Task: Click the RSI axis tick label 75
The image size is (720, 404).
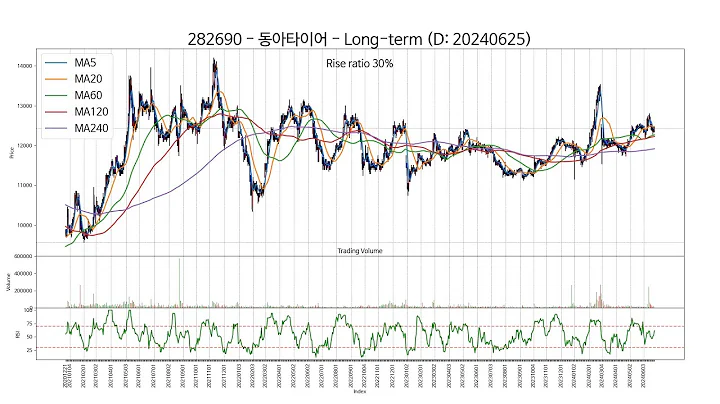Action: [x=29, y=324]
